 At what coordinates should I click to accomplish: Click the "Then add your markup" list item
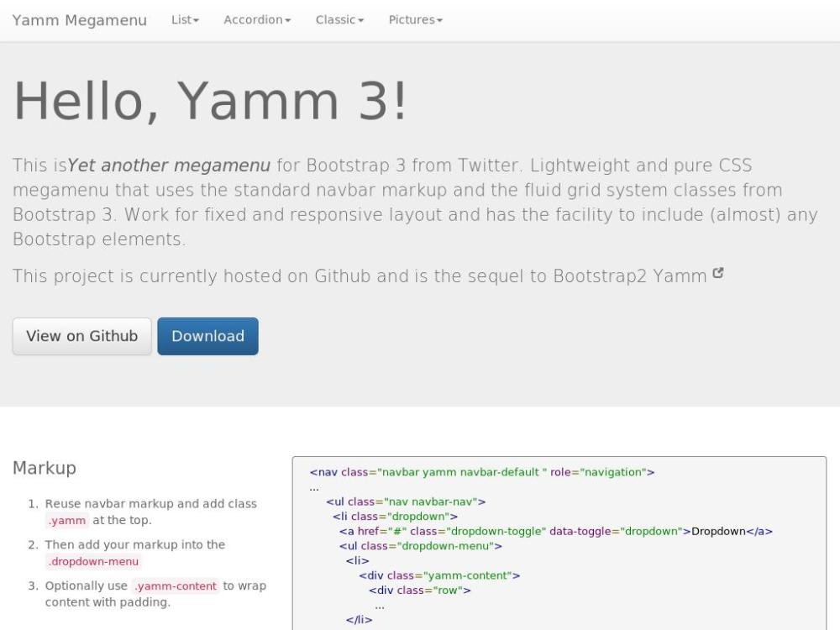coord(134,545)
